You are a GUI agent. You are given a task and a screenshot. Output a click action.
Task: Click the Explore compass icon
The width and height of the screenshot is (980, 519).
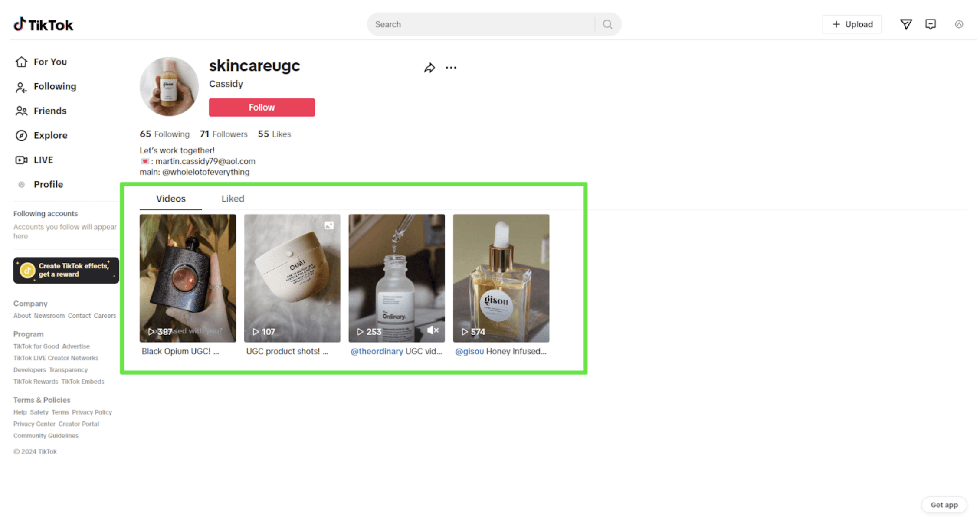[x=21, y=136]
